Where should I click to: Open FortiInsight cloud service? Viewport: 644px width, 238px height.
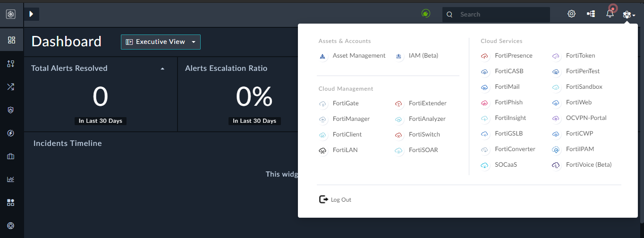pos(510,118)
